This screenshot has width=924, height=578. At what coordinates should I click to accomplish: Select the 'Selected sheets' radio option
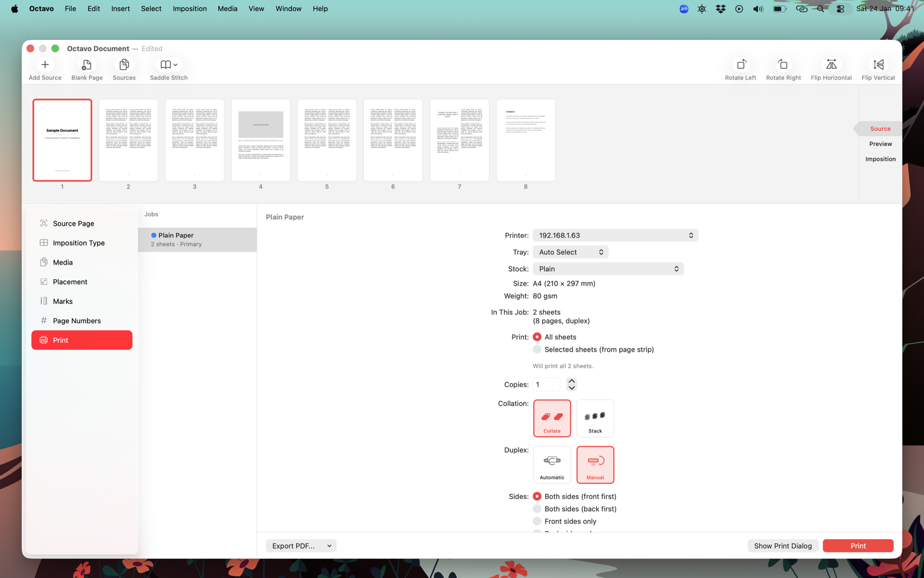click(537, 350)
